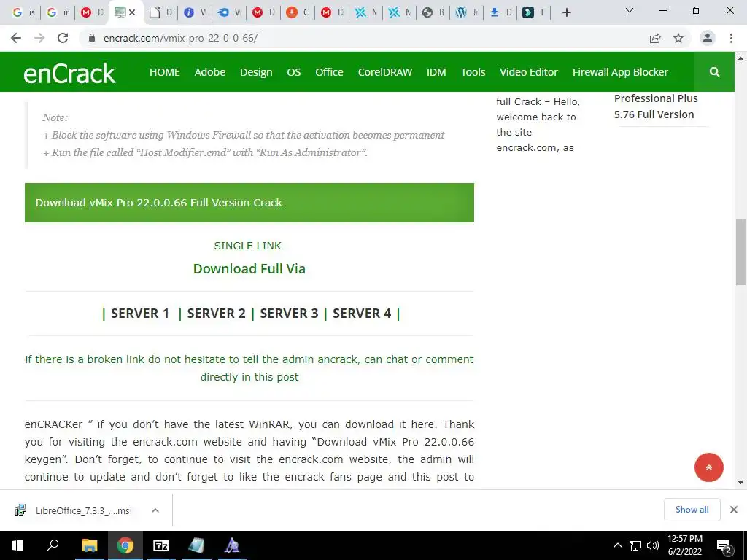Click the browser back arrow

point(16,38)
